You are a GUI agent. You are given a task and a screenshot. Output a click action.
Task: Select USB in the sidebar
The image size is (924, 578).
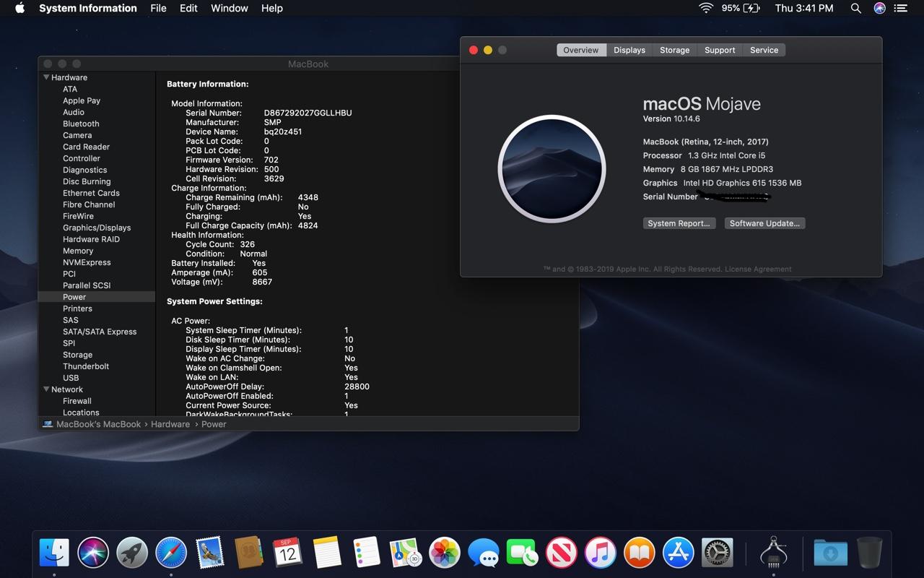(x=71, y=378)
